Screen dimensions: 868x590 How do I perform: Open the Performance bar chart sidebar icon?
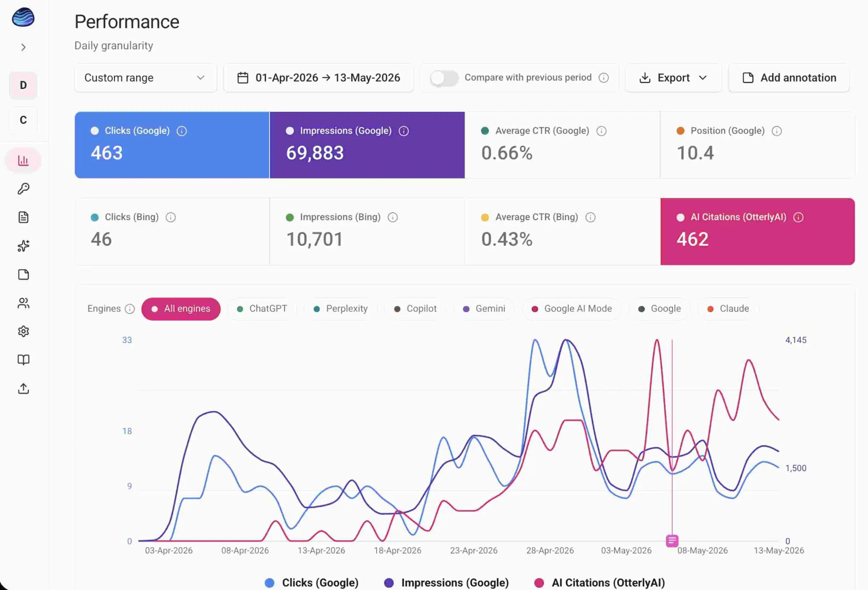point(23,161)
